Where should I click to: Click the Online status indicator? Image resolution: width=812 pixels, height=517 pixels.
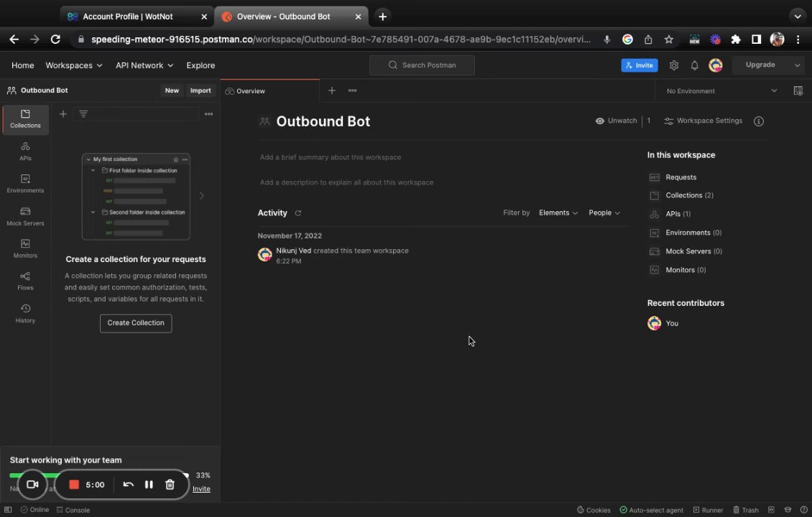[34, 510]
